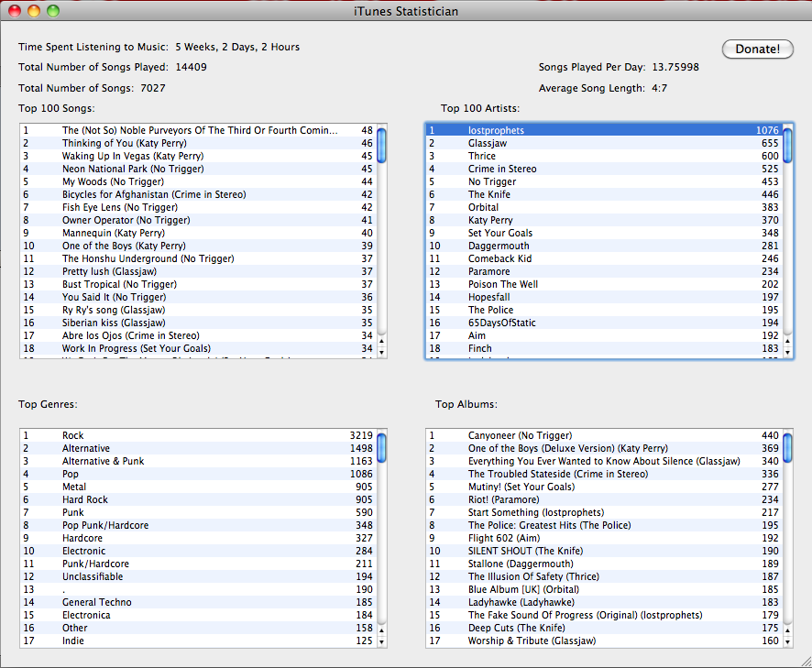Select the Hard Rock genre row
The width and height of the screenshot is (812, 668).
(x=198, y=499)
